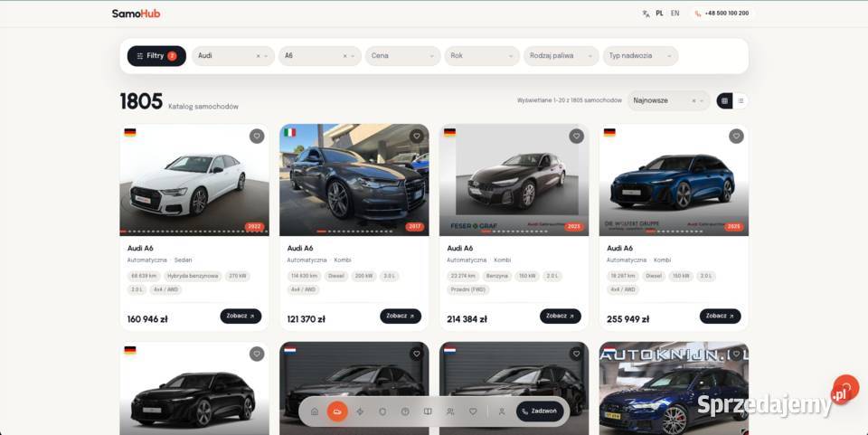The image size is (868, 435).
Task: Click the SamoHub logo
Action: click(x=136, y=14)
